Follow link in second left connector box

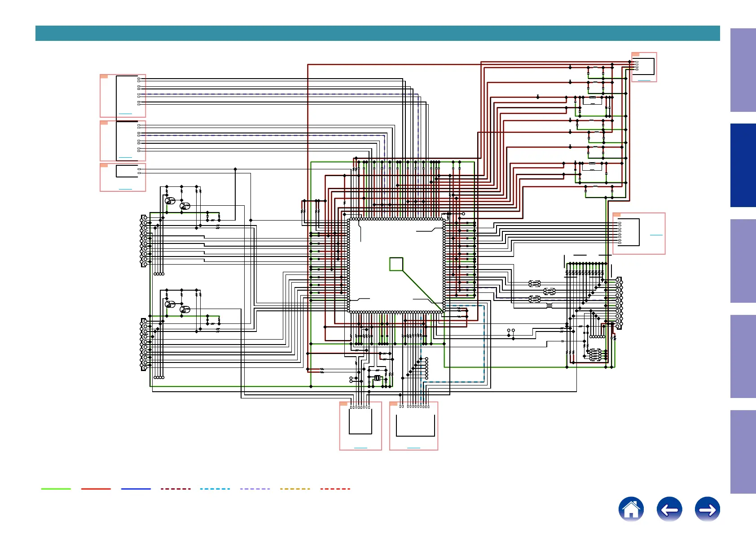125,158
